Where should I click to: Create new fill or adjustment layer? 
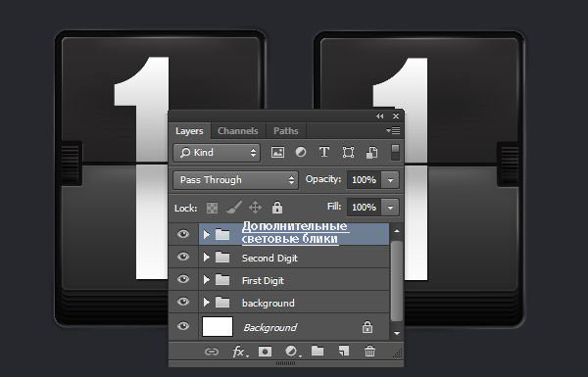click(292, 352)
